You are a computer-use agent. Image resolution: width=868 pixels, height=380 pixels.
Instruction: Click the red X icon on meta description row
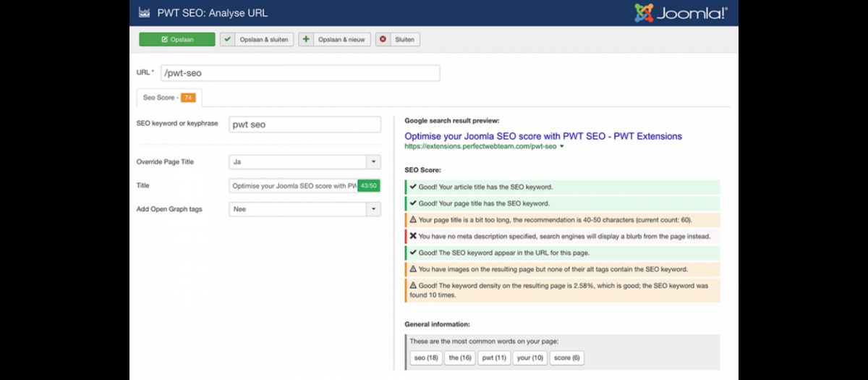coord(413,236)
